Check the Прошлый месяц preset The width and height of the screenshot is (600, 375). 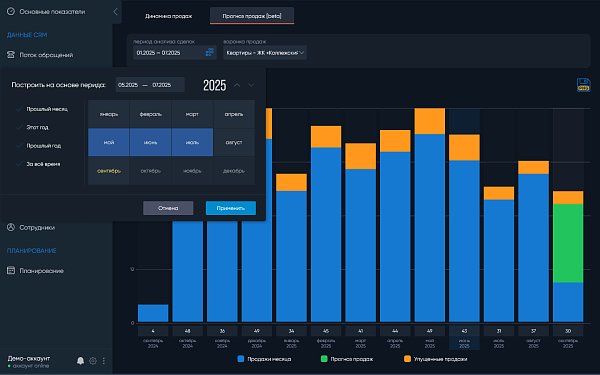[19, 109]
